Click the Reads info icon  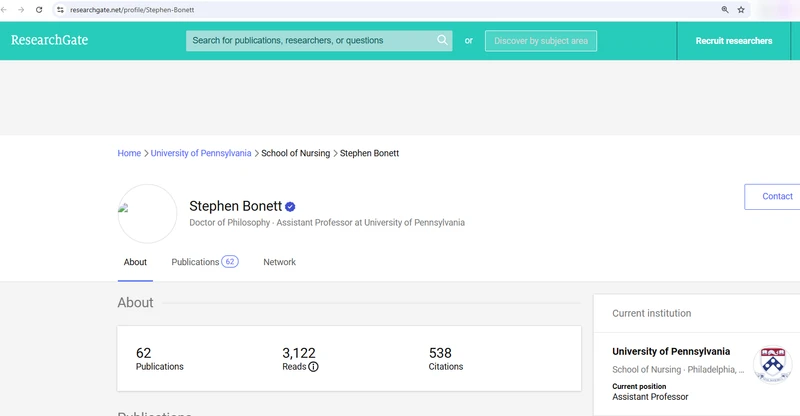coord(313,366)
